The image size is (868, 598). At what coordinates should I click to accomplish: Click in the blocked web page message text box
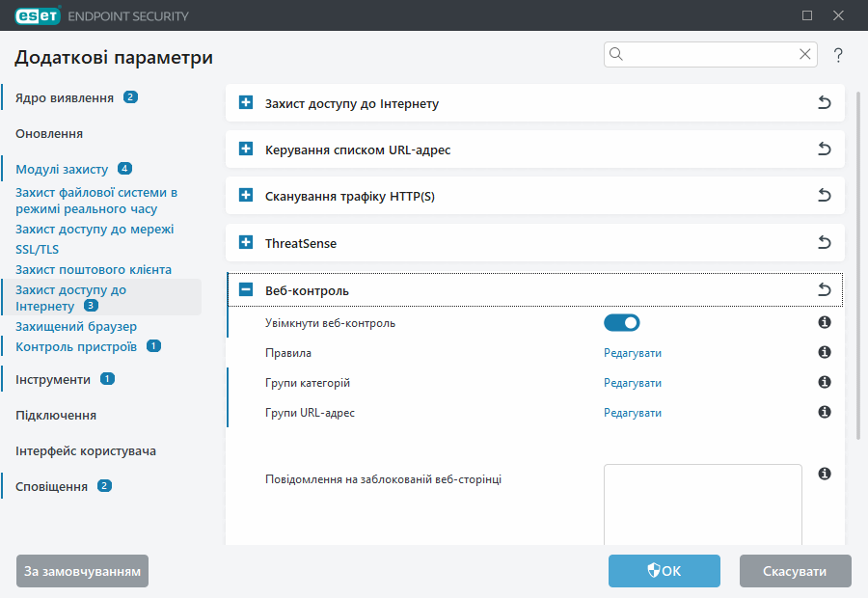click(702, 506)
